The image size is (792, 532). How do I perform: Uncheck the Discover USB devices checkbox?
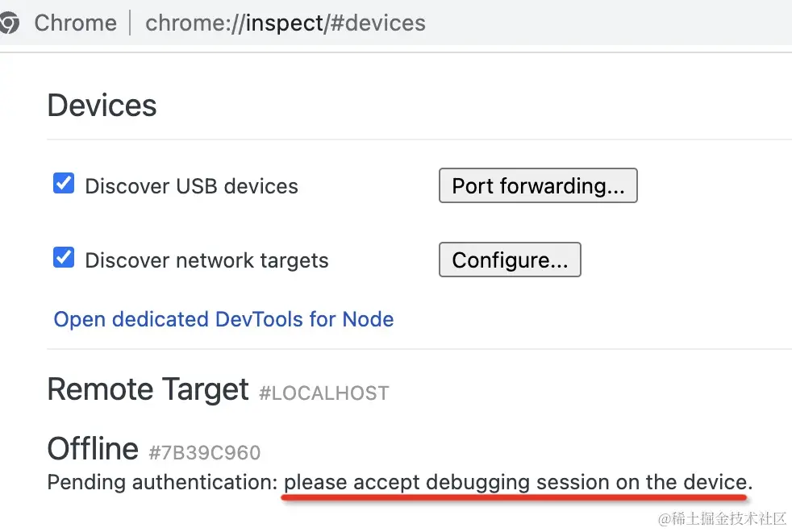(x=64, y=185)
